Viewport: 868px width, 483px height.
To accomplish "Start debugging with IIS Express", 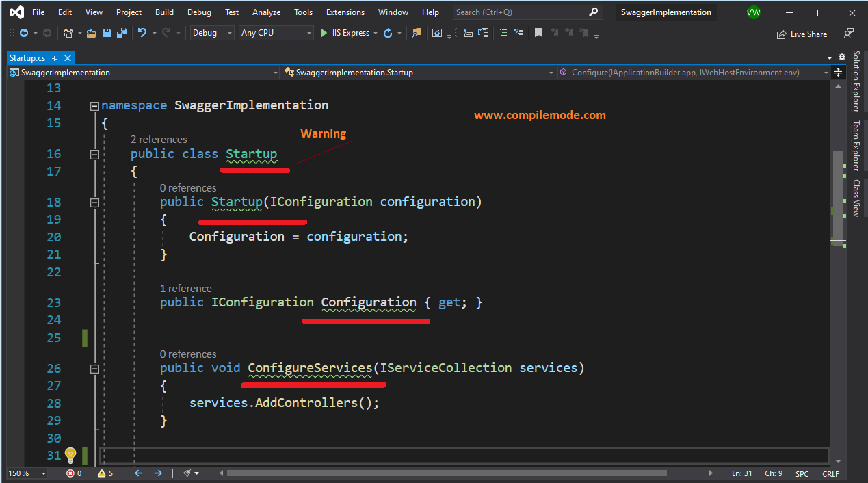I will pos(345,32).
